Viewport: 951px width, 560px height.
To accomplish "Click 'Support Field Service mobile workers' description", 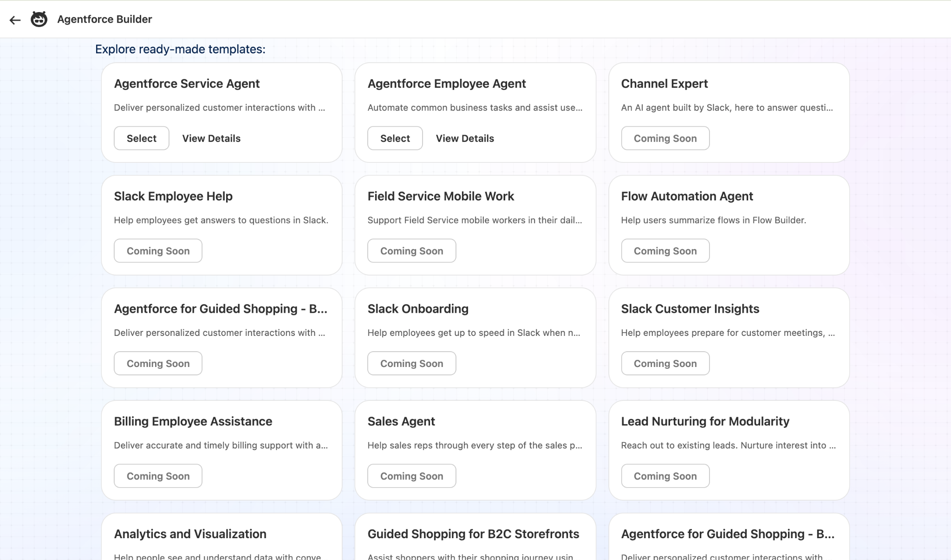I will 475,220.
